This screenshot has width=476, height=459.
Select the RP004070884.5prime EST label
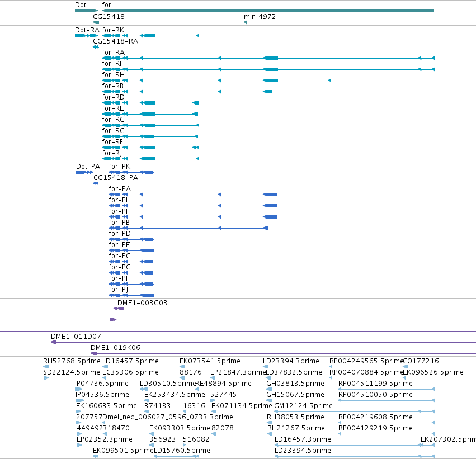point(366,372)
